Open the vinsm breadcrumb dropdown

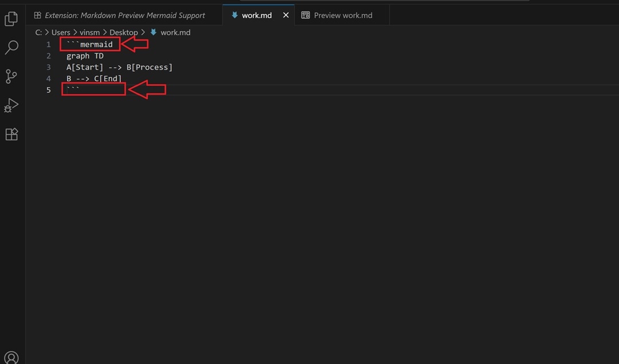(90, 32)
